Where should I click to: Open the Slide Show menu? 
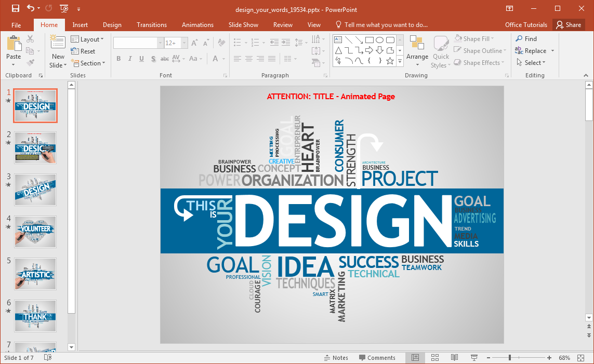(x=243, y=24)
